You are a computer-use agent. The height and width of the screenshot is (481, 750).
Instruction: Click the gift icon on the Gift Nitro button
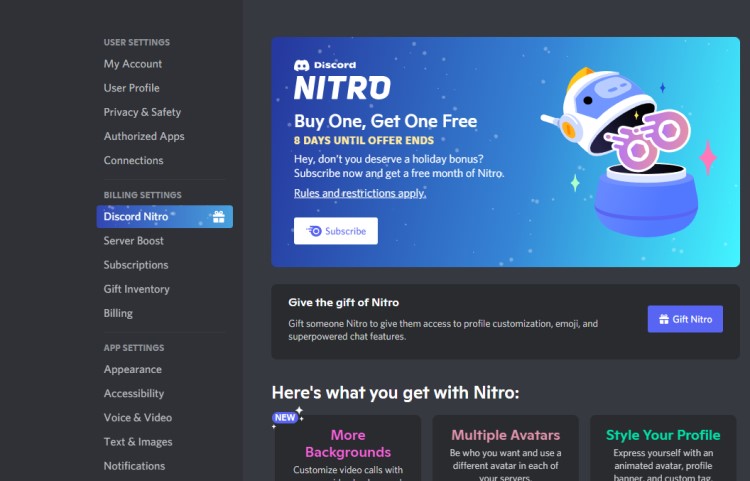[x=661, y=319]
